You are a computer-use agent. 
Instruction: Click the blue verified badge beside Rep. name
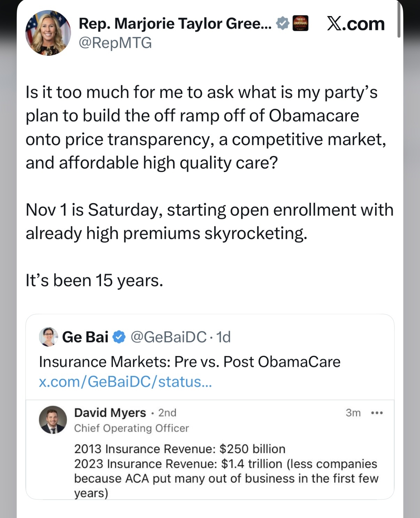click(x=282, y=24)
